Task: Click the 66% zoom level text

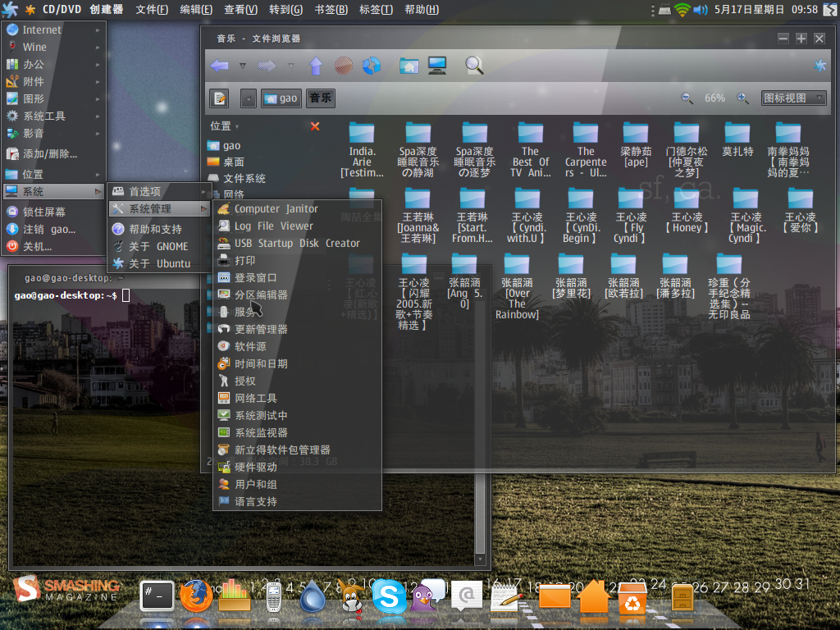Action: tap(714, 98)
